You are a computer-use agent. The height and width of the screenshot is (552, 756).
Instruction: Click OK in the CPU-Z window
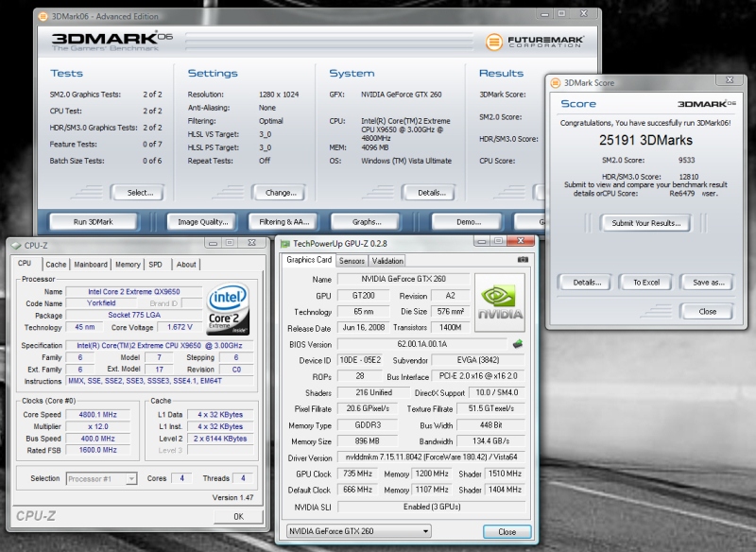238,516
